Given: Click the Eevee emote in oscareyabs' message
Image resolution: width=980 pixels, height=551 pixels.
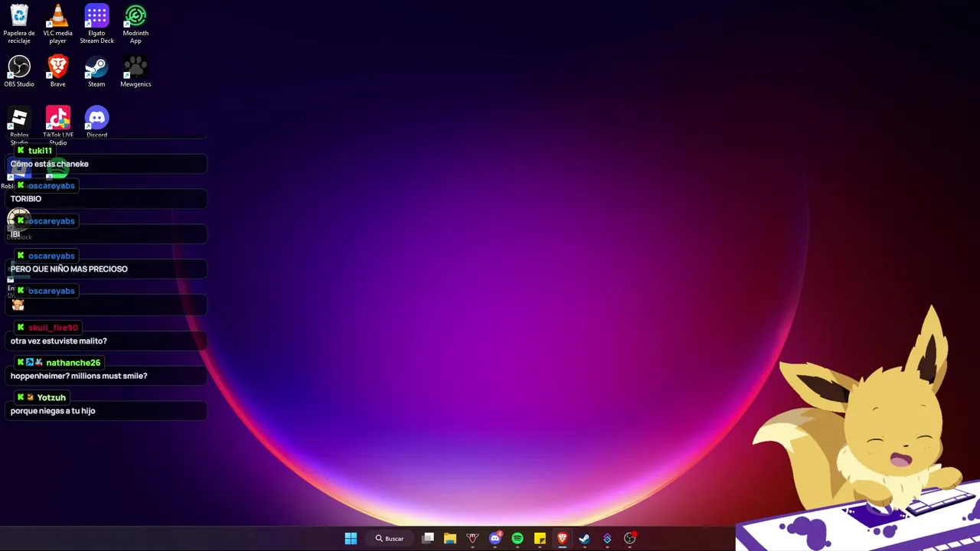Looking at the screenshot, I should click(x=18, y=305).
